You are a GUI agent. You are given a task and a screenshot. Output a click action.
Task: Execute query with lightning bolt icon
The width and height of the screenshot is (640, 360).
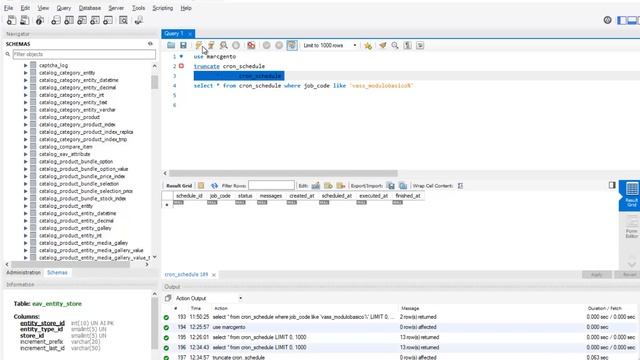click(x=199, y=45)
